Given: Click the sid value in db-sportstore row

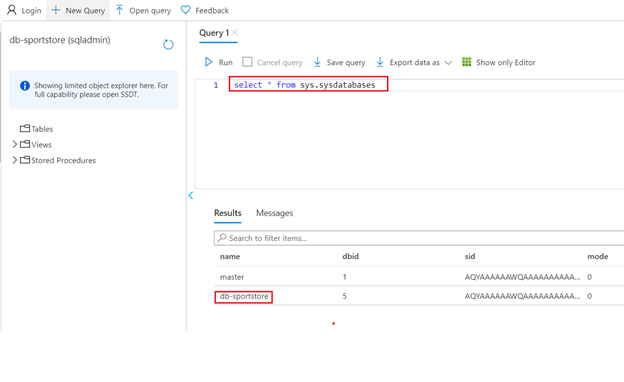Looking at the screenshot, I should pos(523,296).
